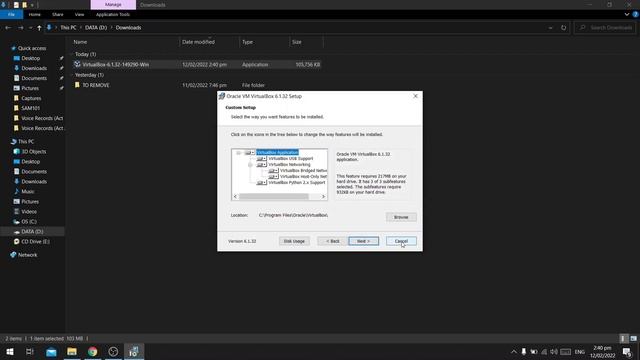Screen dimensions: 640x360
Task: Open File Explorer from taskbar
Action: point(72,352)
